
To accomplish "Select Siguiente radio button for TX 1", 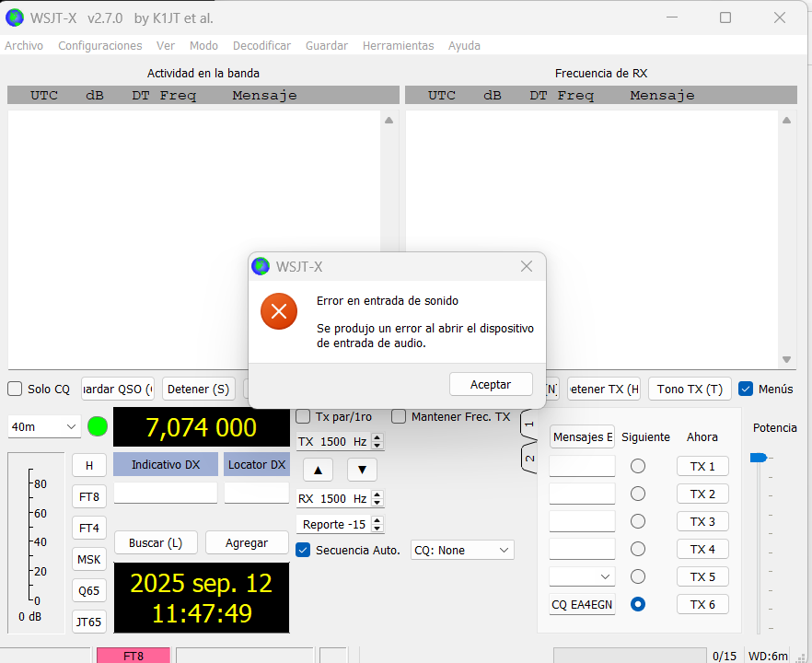I will pyautogui.click(x=638, y=466).
